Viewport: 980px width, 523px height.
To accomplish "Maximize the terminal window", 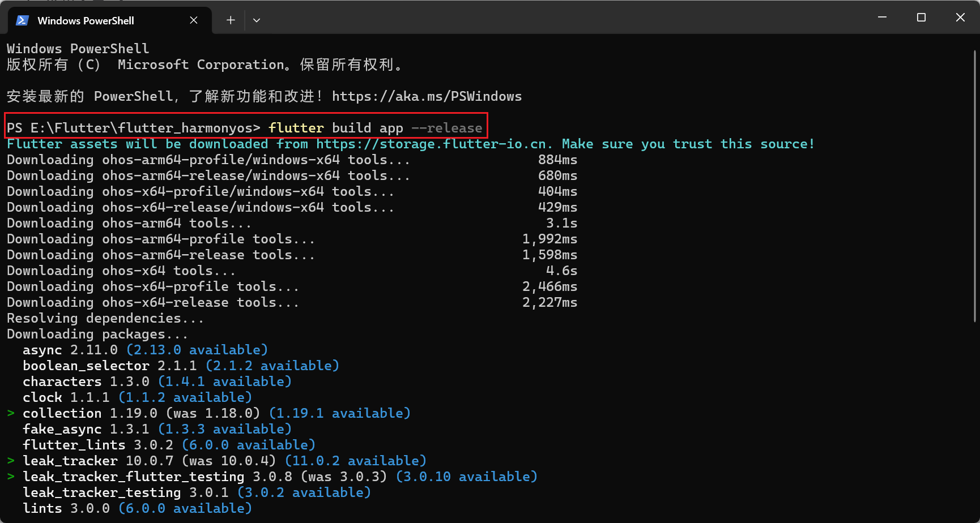I will 921,18.
